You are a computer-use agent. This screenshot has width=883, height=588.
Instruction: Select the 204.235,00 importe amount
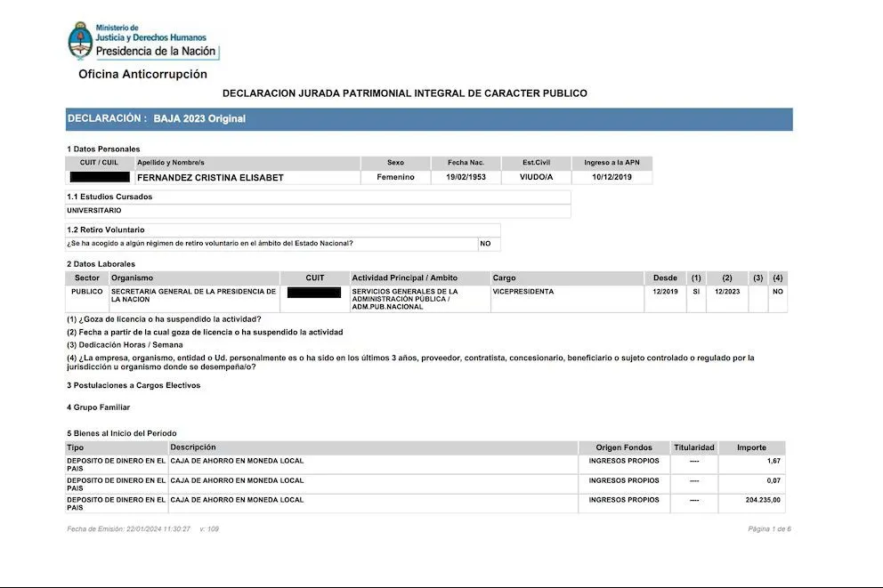tap(763, 501)
